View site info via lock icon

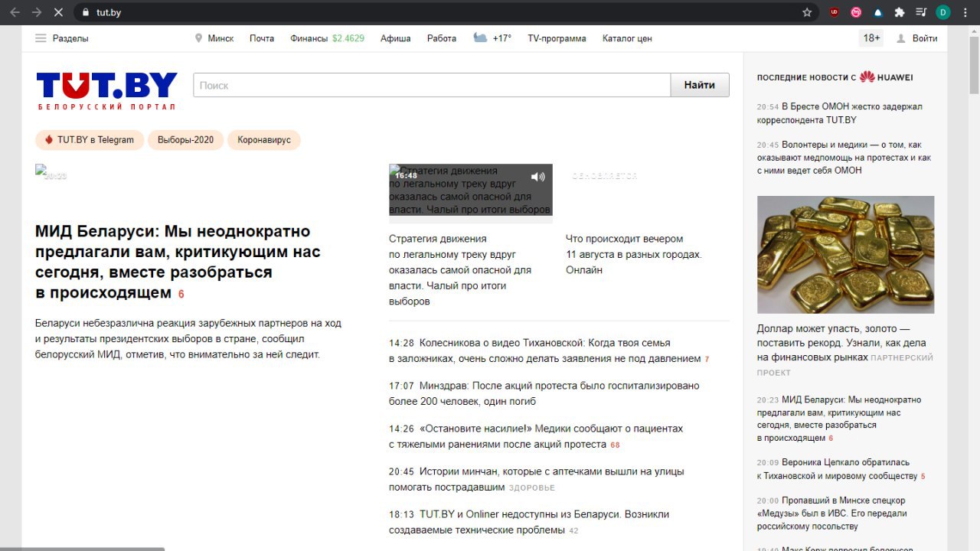(x=85, y=12)
